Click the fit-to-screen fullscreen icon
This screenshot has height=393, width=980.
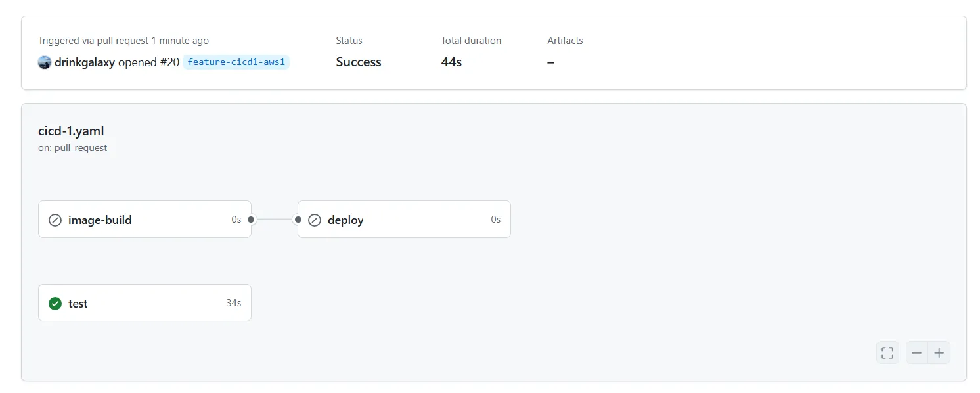(x=887, y=353)
